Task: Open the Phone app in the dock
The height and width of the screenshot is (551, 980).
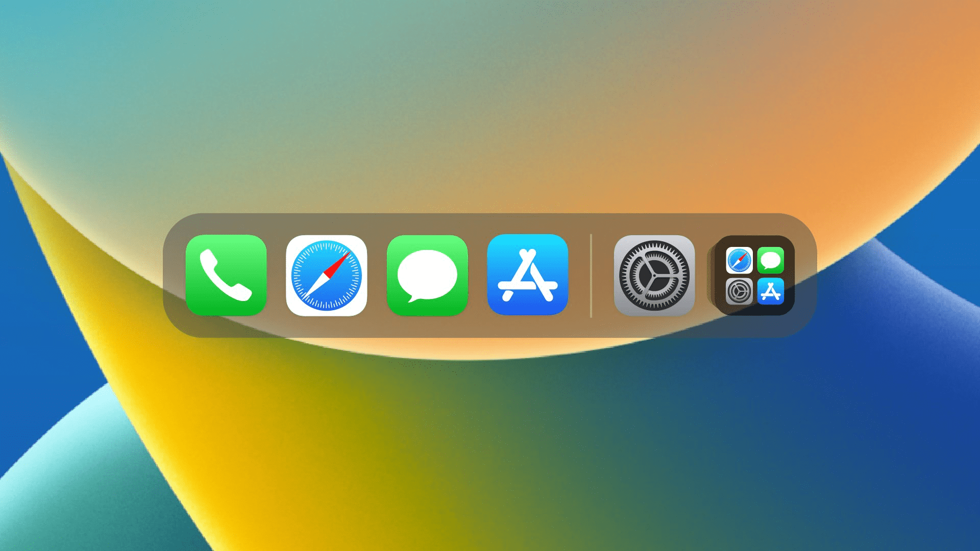Action: pyautogui.click(x=226, y=275)
